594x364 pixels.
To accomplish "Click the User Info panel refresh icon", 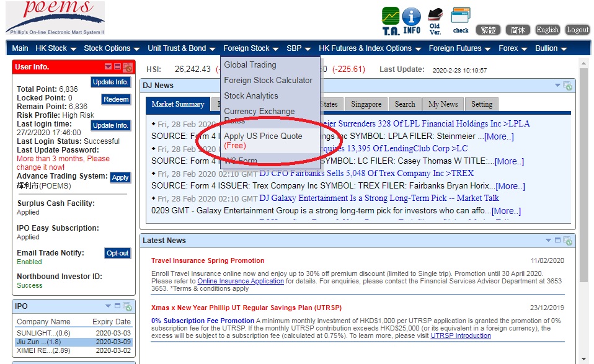I will 128,67.
